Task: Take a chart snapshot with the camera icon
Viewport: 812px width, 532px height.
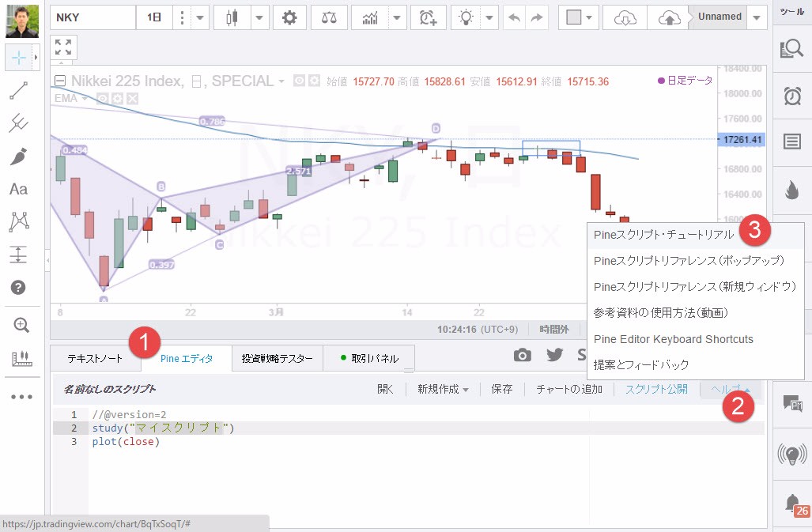Action: 523,355
